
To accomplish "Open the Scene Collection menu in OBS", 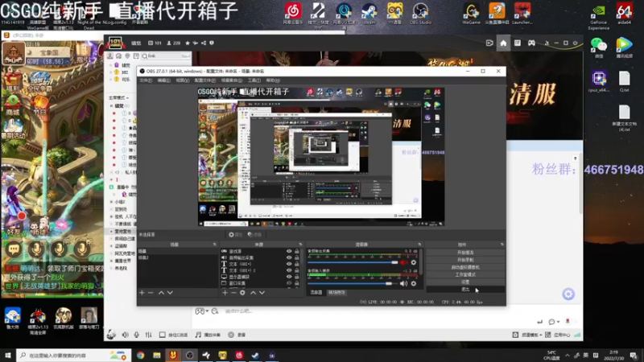I will pyautogui.click(x=232, y=80).
